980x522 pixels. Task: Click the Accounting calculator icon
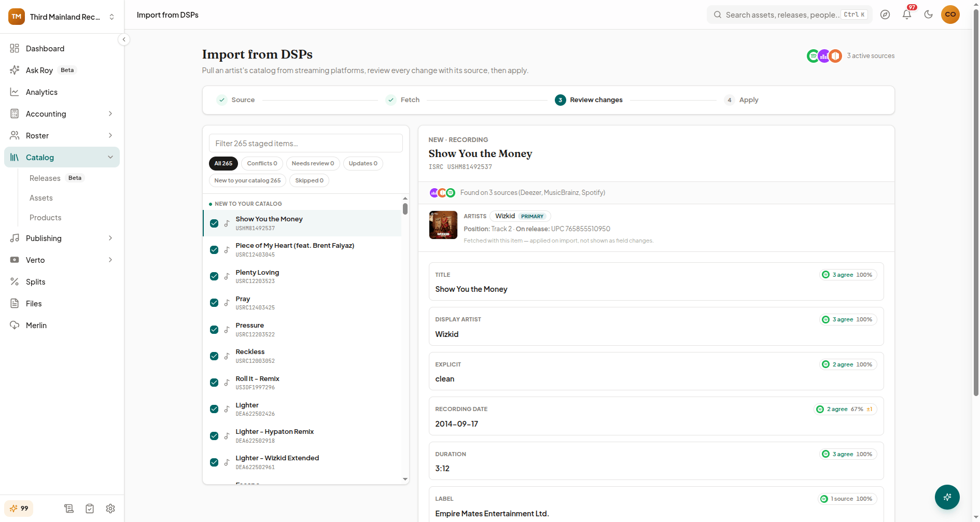[15, 114]
